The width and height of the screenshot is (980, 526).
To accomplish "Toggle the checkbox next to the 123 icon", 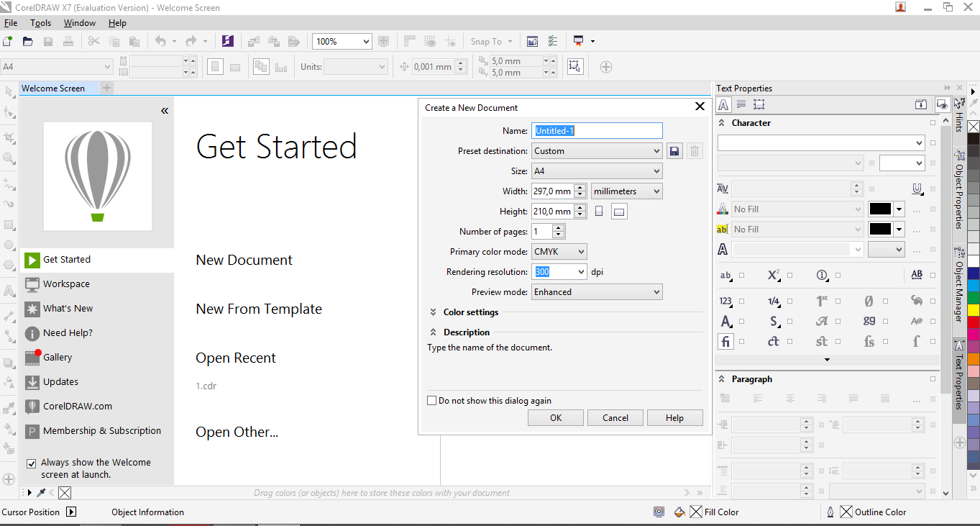I will pos(741,301).
